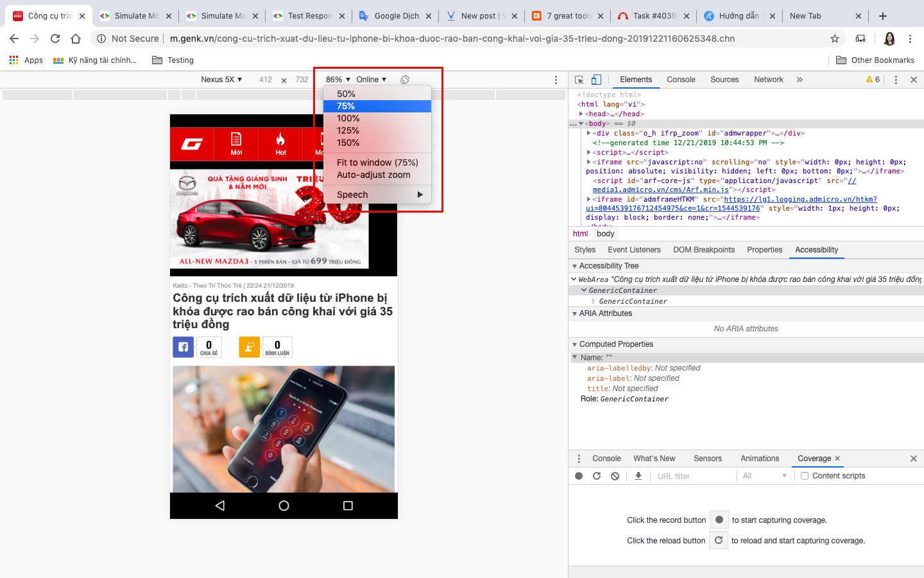Open the Nexus 5X device dropdown

(x=221, y=80)
